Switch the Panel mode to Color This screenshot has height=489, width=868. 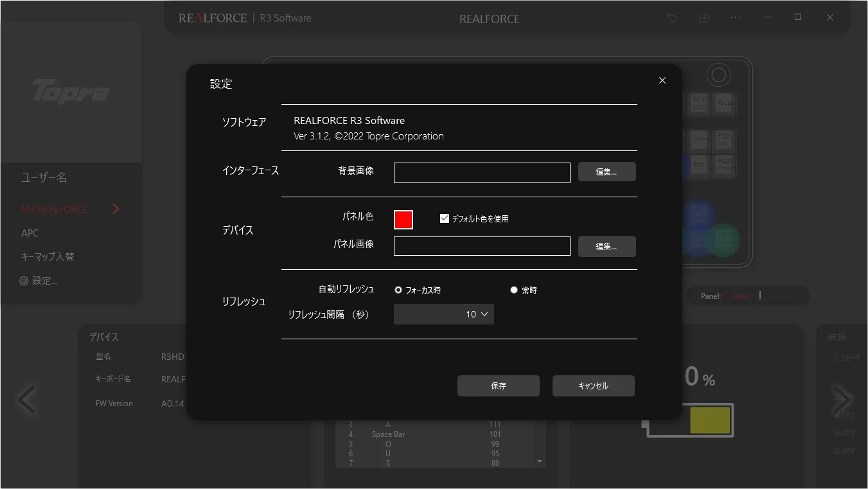pyautogui.click(x=741, y=296)
